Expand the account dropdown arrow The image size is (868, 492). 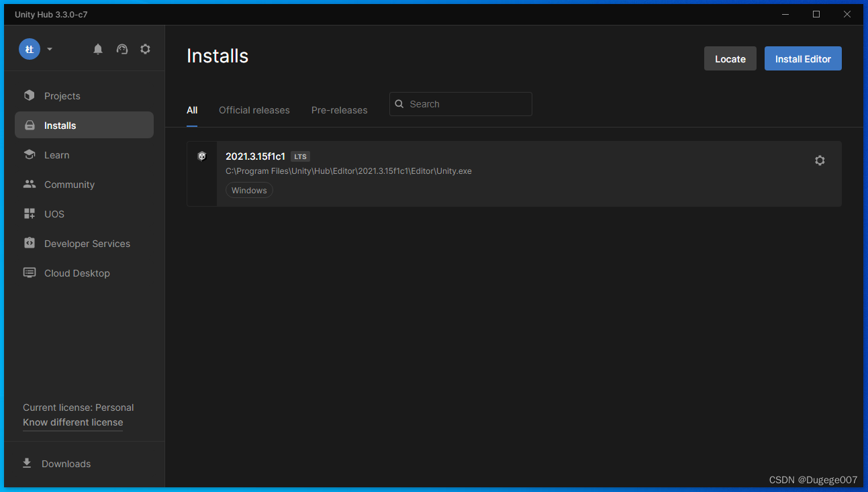pyautogui.click(x=50, y=49)
